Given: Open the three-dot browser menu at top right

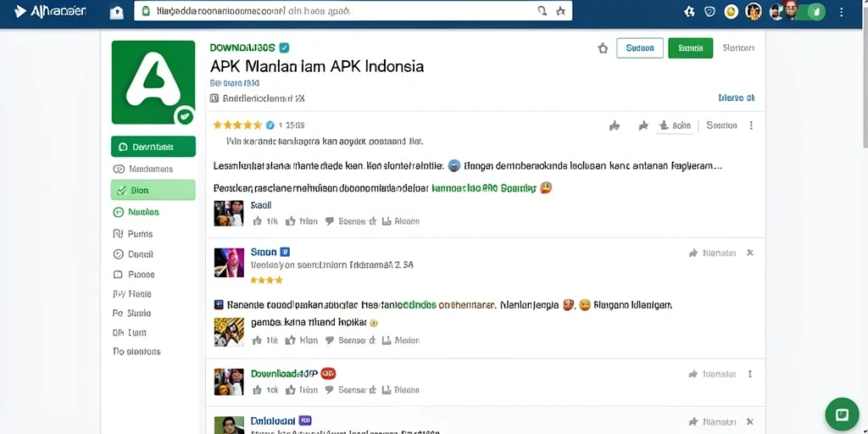Looking at the screenshot, I should coord(842,12).
